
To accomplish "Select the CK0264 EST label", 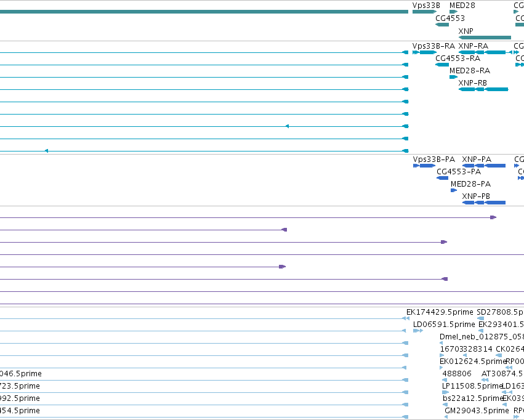I will pyautogui.click(x=510, y=349).
